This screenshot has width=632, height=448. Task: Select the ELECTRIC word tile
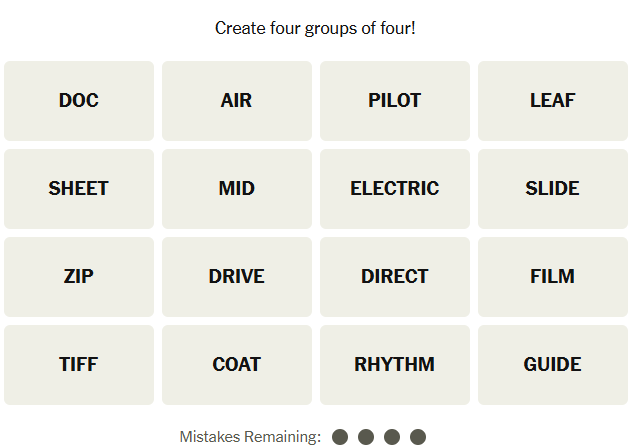click(395, 189)
